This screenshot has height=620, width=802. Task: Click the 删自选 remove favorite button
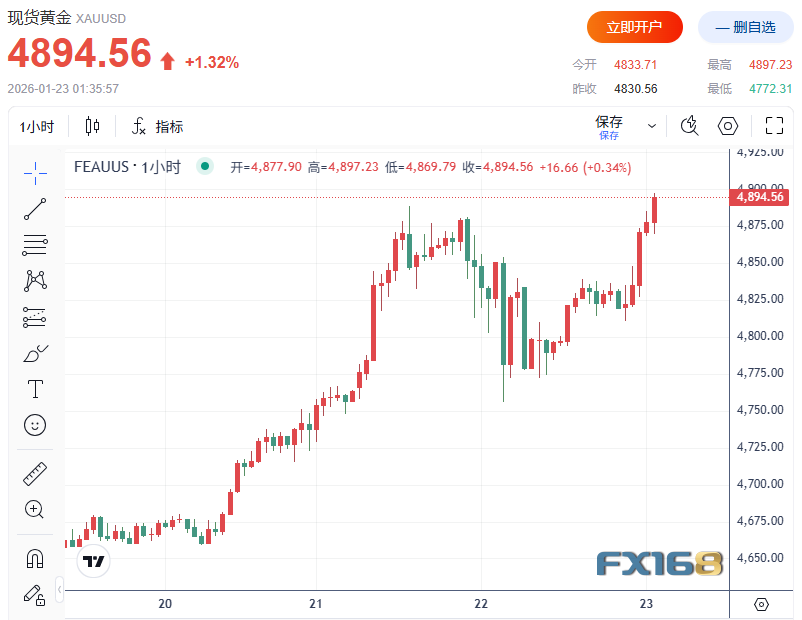tap(745, 27)
